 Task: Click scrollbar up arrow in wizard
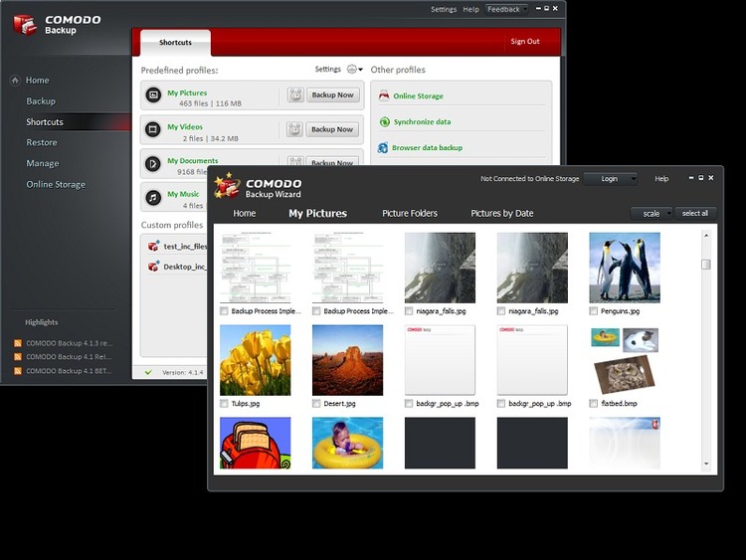[706, 236]
